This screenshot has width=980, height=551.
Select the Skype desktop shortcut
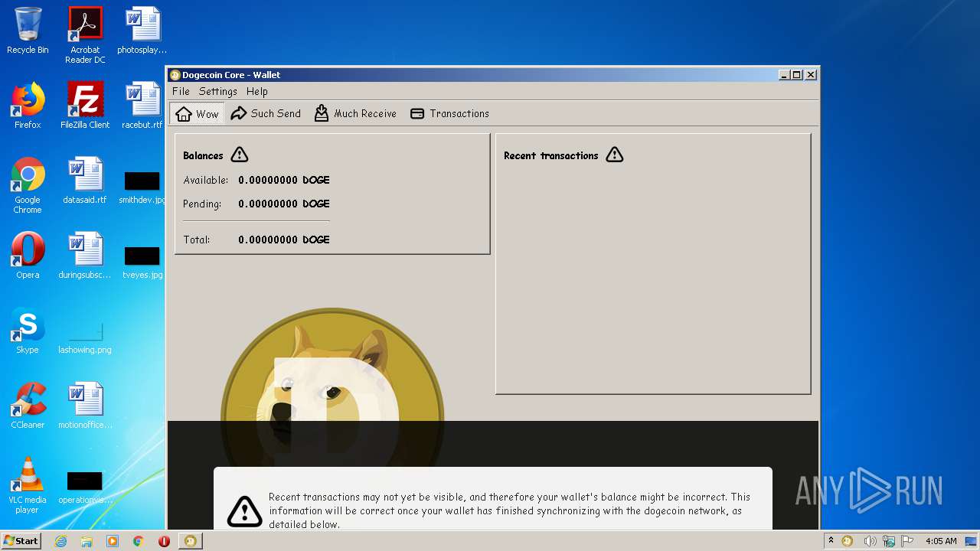pyautogui.click(x=28, y=331)
